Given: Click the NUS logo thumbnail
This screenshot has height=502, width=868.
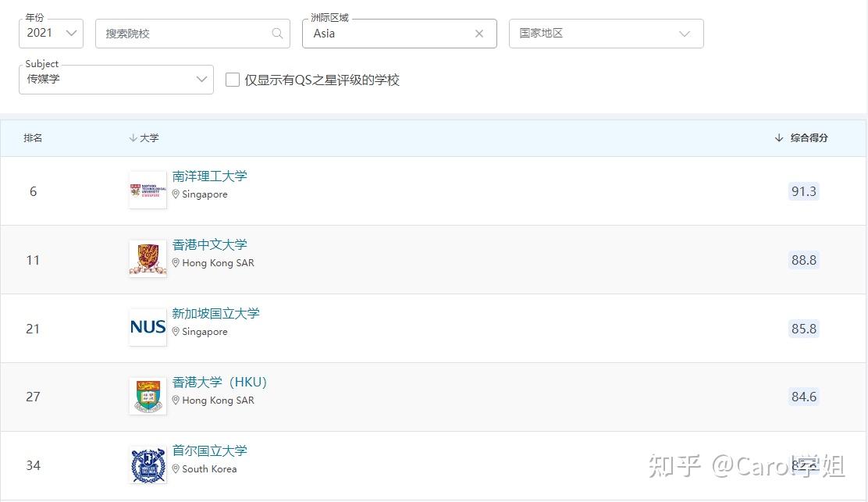Looking at the screenshot, I should coord(148,327).
